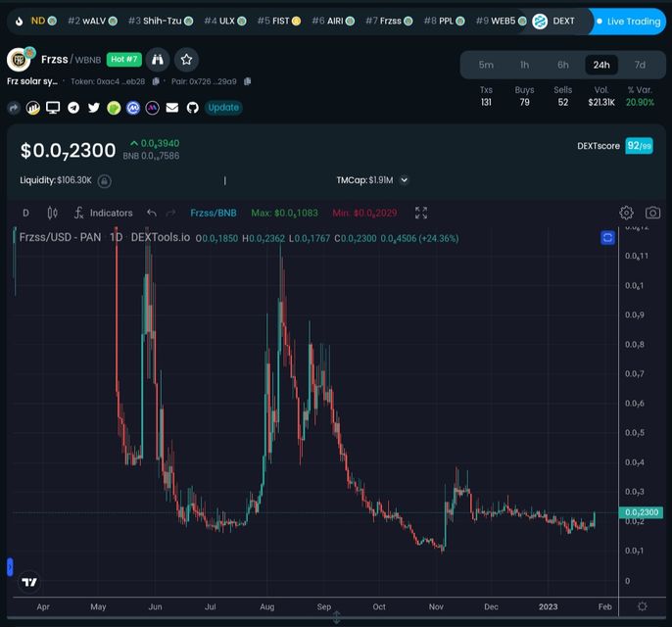The width and height of the screenshot is (672, 627).
Task: Redo the chart action
Action: (170, 213)
